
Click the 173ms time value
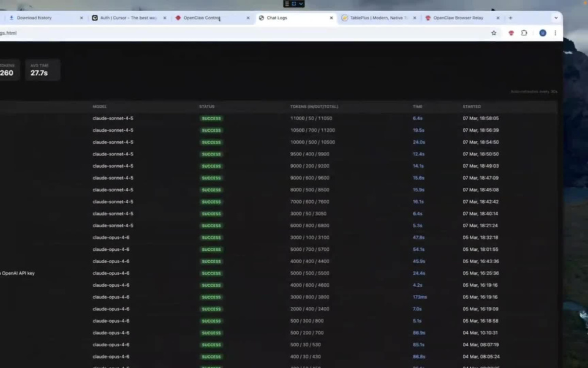pos(420,297)
